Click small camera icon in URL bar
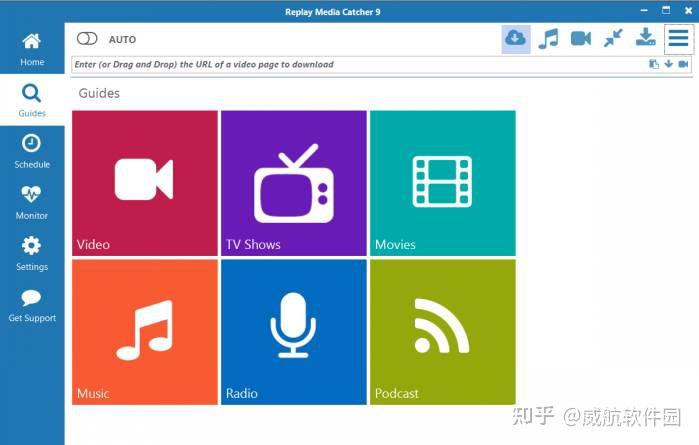Viewport: 699px width, 445px height. (x=683, y=64)
